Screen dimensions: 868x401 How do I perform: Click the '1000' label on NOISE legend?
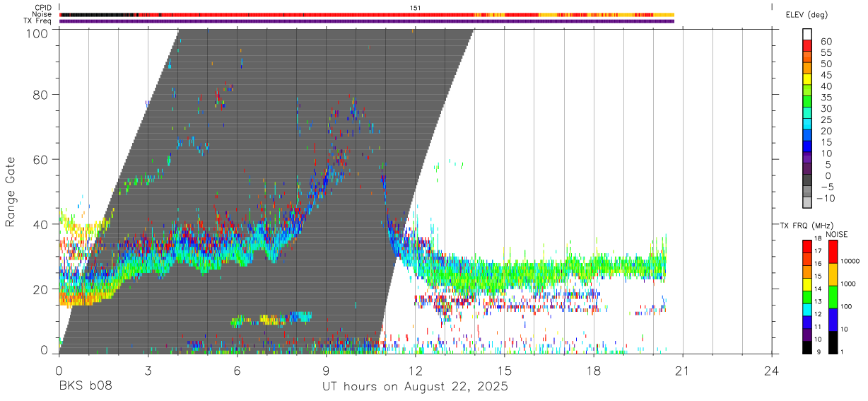pyautogui.click(x=848, y=284)
